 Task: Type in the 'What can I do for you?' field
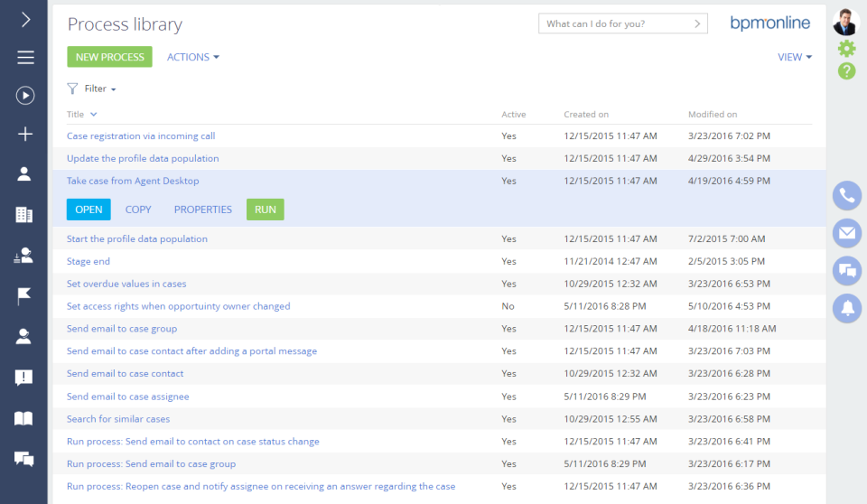[614, 23]
